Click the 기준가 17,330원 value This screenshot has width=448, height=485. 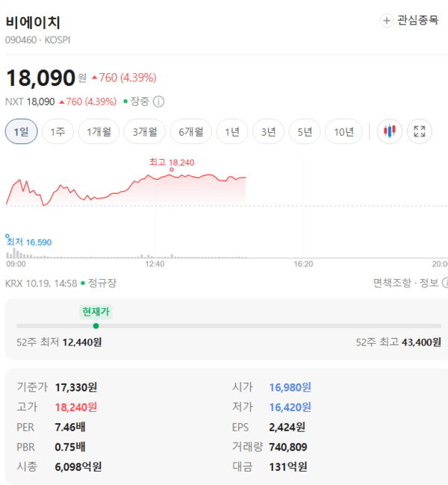76,387
